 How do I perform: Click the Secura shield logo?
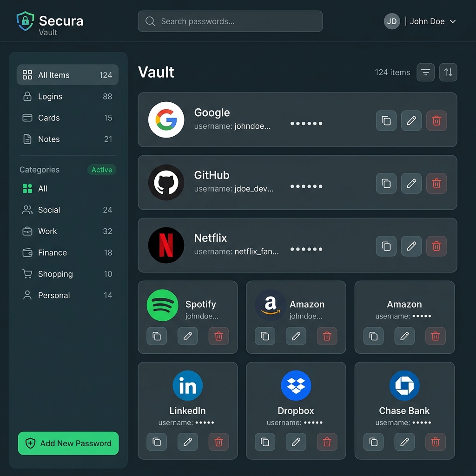tap(25, 21)
